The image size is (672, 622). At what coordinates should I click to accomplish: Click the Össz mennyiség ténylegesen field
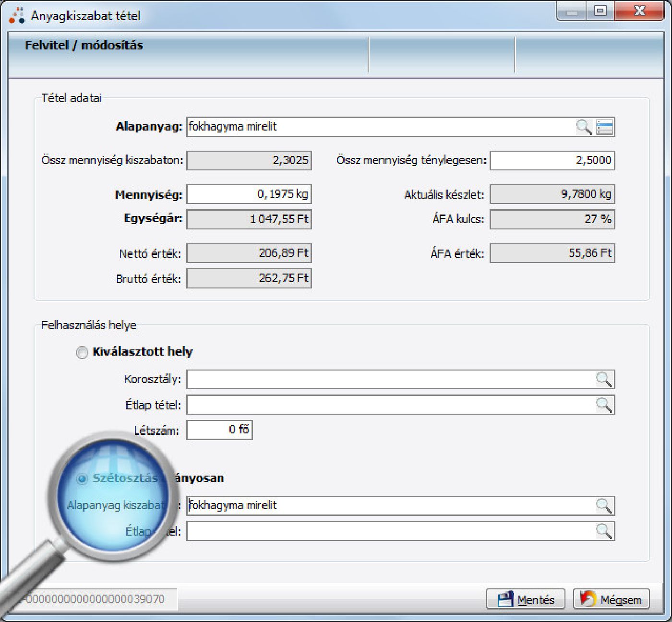click(552, 160)
